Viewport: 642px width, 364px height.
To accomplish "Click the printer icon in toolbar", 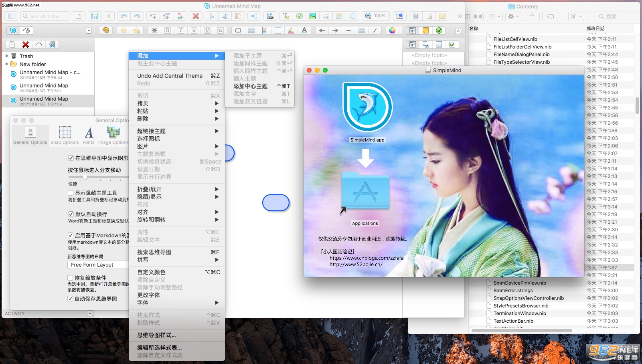I will click(416, 16).
